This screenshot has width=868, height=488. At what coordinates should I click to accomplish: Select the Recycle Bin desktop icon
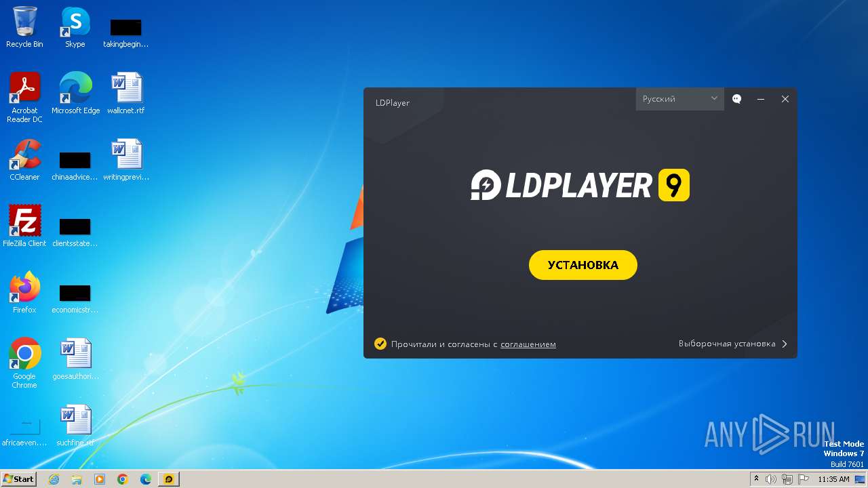[x=24, y=27]
